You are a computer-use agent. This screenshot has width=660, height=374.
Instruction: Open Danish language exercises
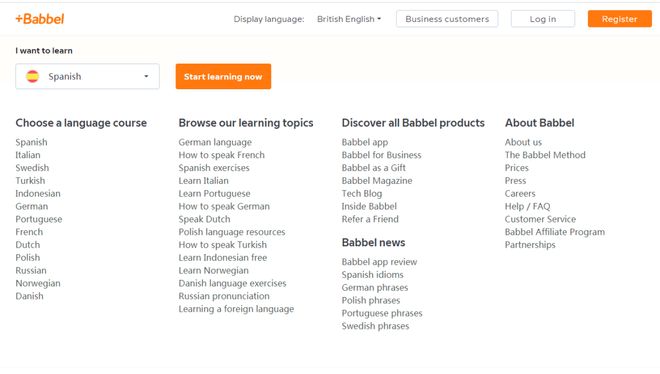tap(232, 284)
